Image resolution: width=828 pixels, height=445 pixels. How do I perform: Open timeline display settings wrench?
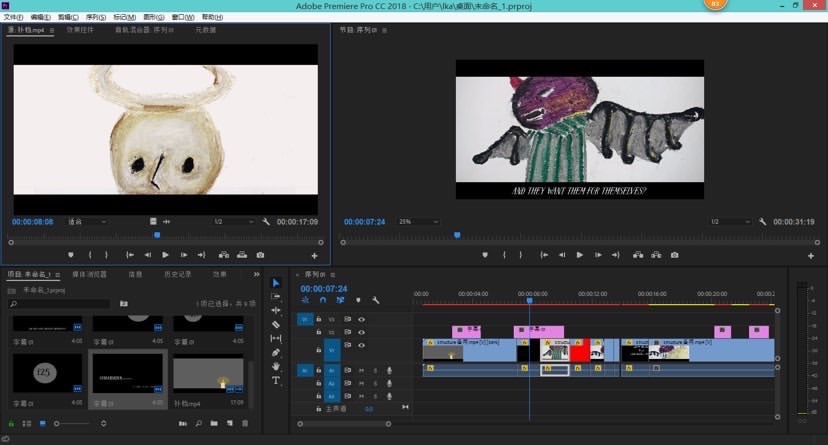375,300
